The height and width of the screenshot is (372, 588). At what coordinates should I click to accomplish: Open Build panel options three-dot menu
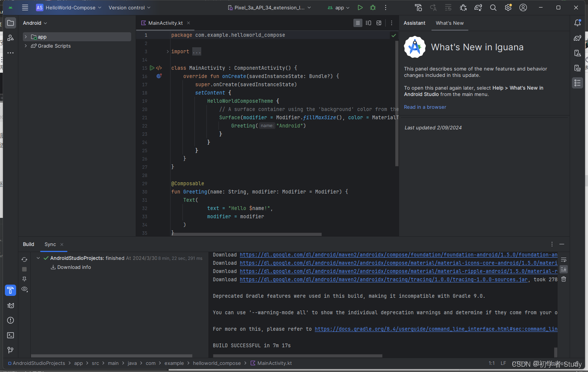(x=552, y=244)
